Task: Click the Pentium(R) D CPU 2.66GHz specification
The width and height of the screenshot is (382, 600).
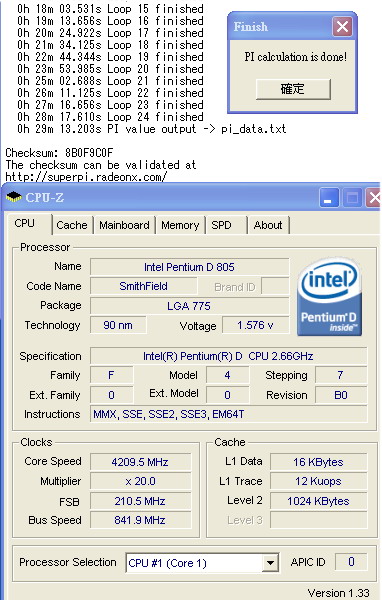Action: tap(228, 356)
